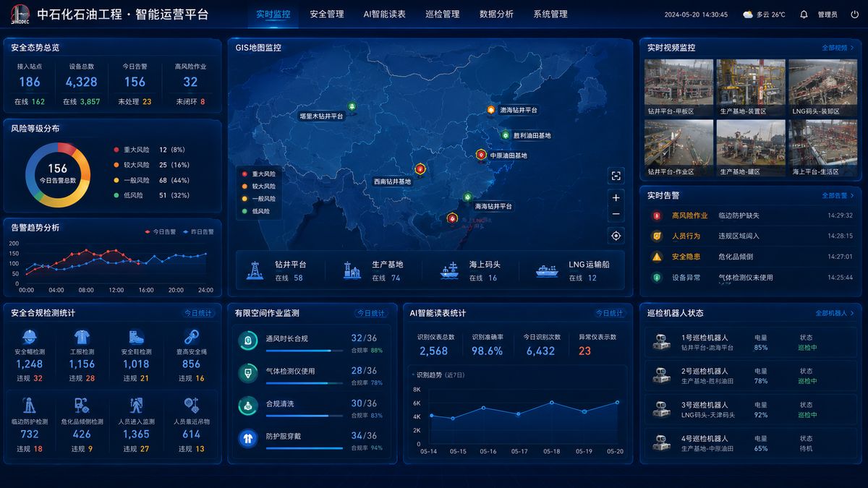This screenshot has width=868, height=488.
Task: Open 今日统计 selector in 安全合规检测统计
Action: pyautogui.click(x=198, y=313)
